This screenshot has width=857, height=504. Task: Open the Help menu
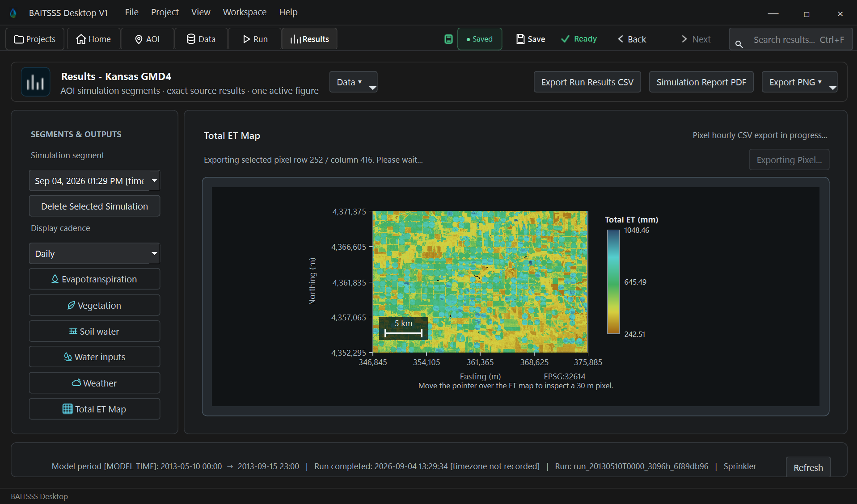click(x=288, y=12)
